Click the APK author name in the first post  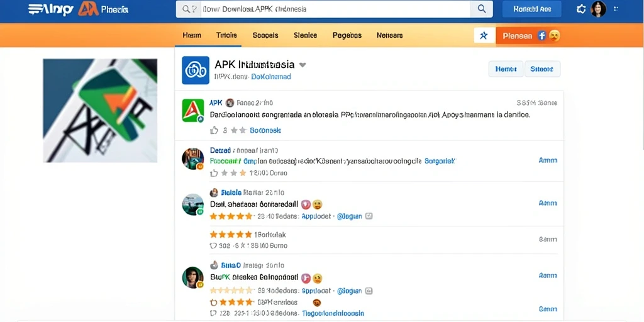216,103
